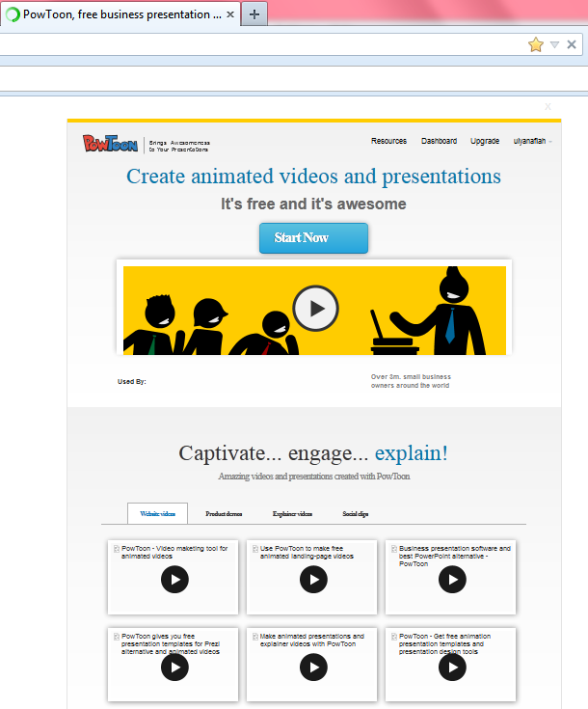Open a new browser tab

[254, 14]
